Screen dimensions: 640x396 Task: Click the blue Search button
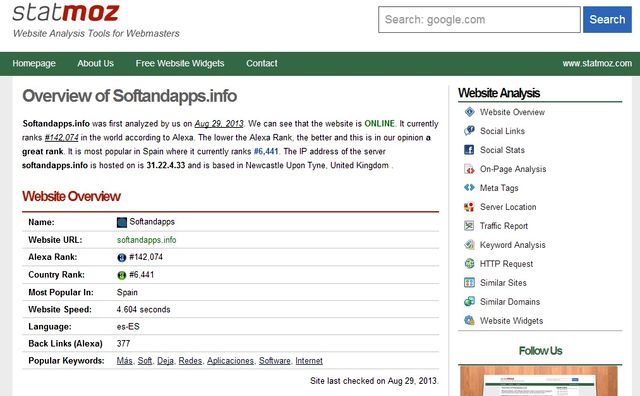point(607,20)
